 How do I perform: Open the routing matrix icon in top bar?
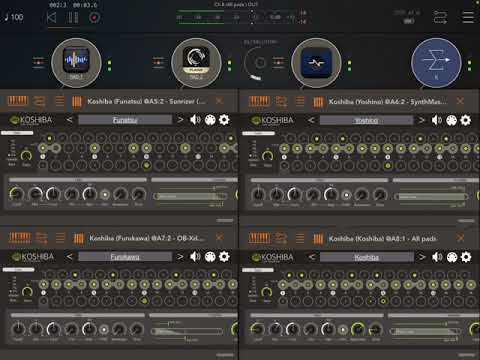[440, 17]
